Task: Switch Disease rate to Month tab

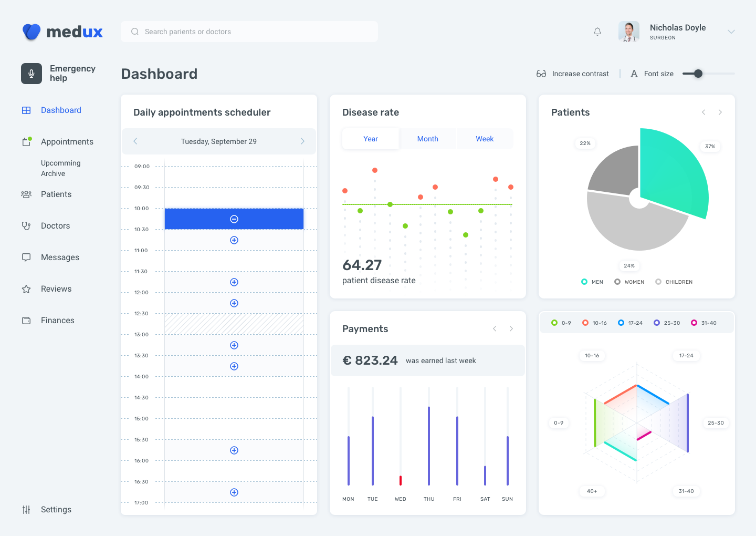Action: click(428, 139)
